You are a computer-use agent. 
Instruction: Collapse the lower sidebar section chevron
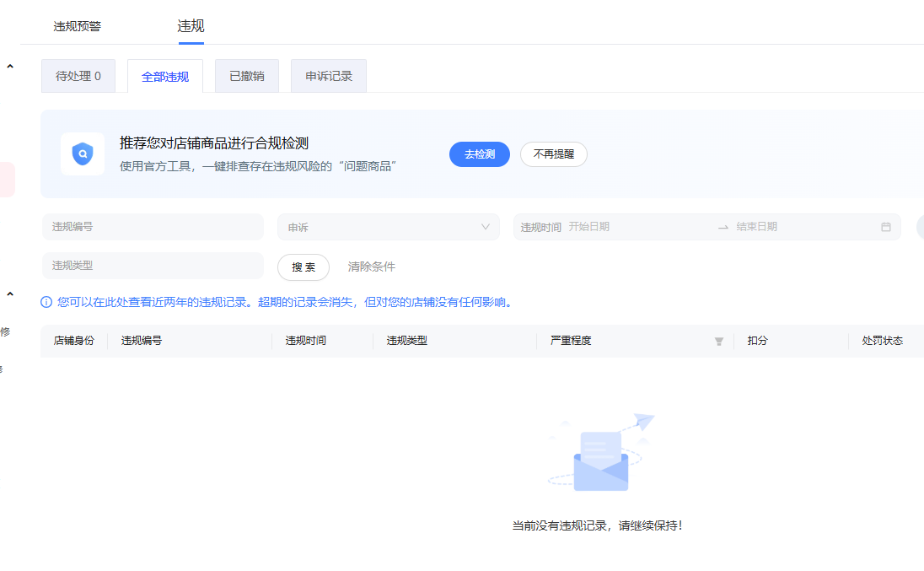click(x=10, y=294)
